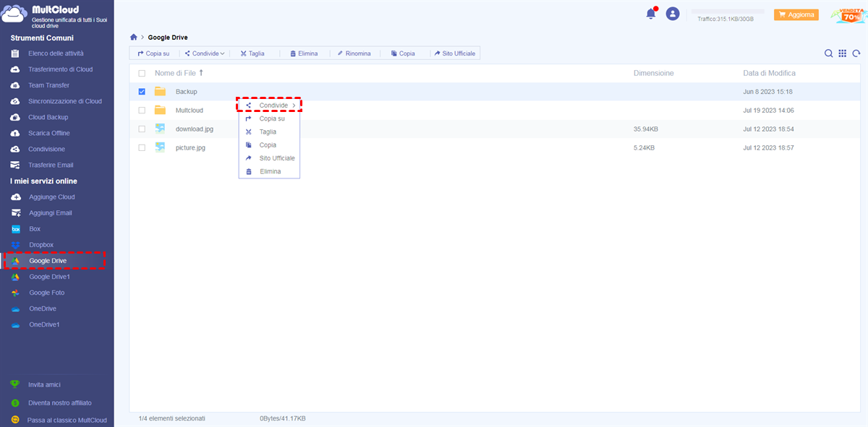Check the download.jpg checkbox

tap(142, 129)
